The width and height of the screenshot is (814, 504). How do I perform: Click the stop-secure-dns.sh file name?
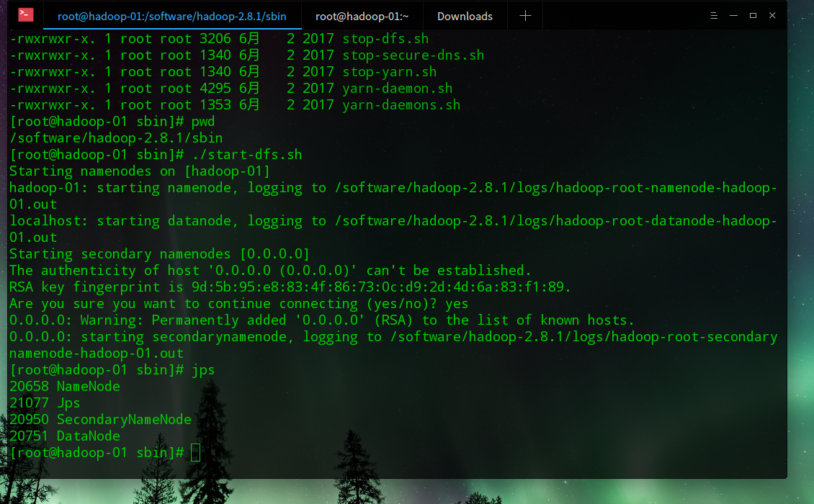413,55
